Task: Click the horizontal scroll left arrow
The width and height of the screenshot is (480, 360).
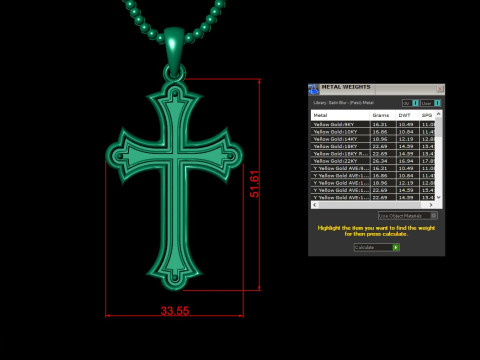Action: click(x=315, y=205)
